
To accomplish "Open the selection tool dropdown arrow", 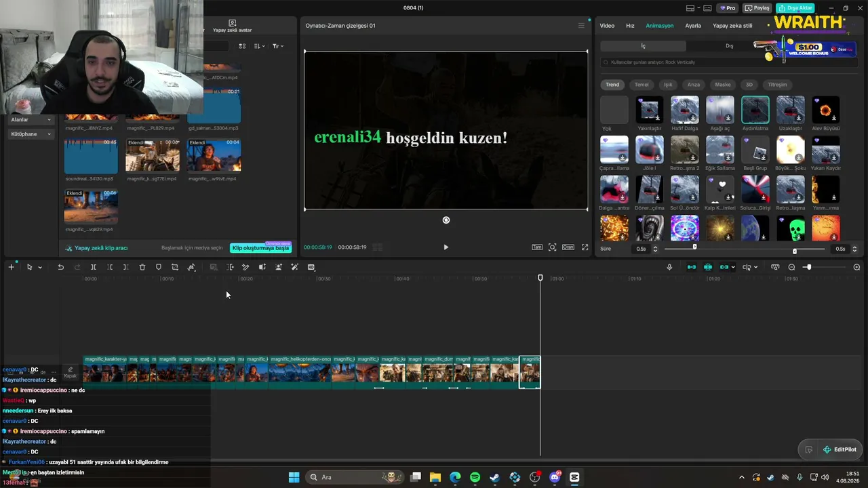I will 40,268.
